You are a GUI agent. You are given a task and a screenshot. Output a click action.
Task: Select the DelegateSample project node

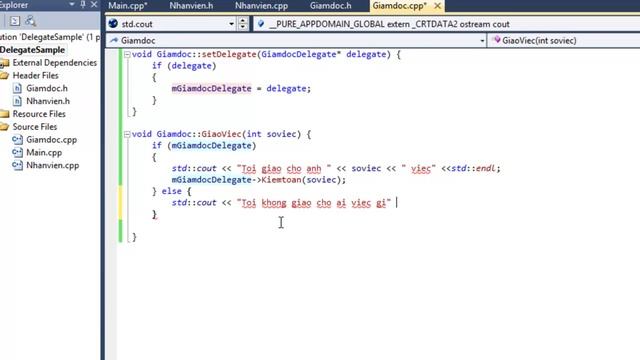(x=32, y=50)
